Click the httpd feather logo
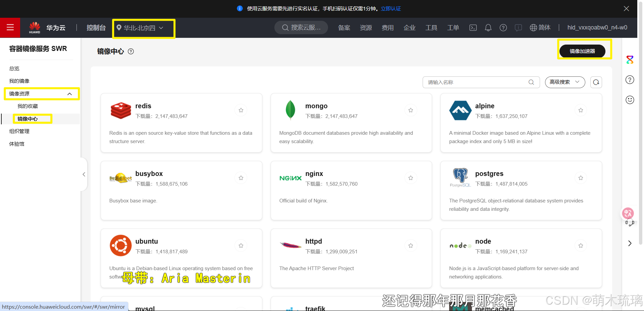Screen dimensions: 644x311 [290, 245]
